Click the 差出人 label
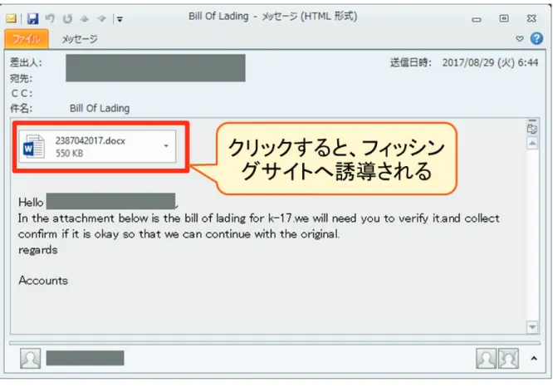This screenshot has width=553, height=392. (26, 62)
